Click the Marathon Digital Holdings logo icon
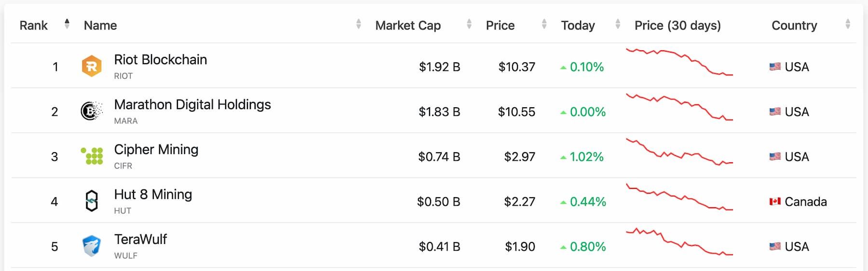868x271 pixels. tap(92, 111)
